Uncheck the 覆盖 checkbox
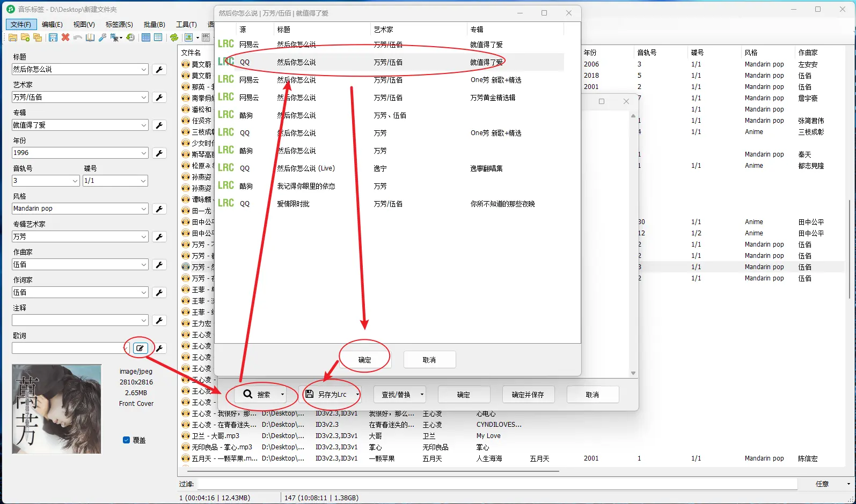 tap(127, 440)
